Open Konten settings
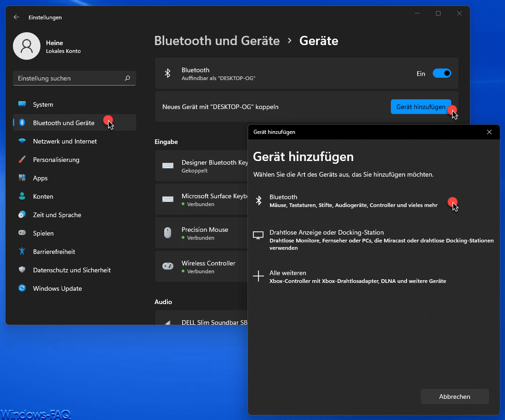Screen dimensions: 505x420 tap(75, 196)
